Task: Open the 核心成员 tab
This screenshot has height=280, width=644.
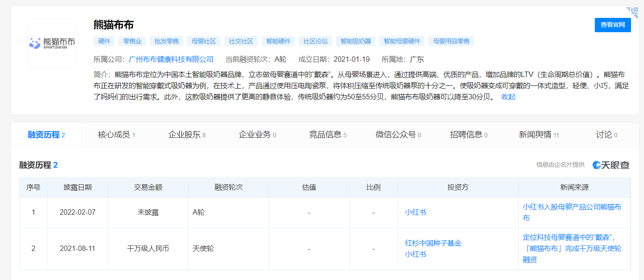Action: tap(117, 135)
